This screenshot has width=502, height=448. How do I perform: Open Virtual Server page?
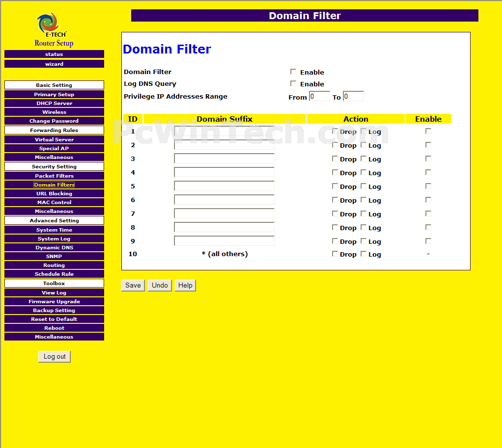(54, 139)
